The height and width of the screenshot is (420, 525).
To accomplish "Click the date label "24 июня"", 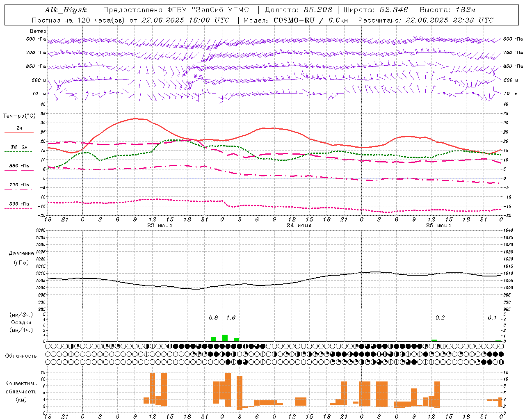I will (x=299, y=226).
